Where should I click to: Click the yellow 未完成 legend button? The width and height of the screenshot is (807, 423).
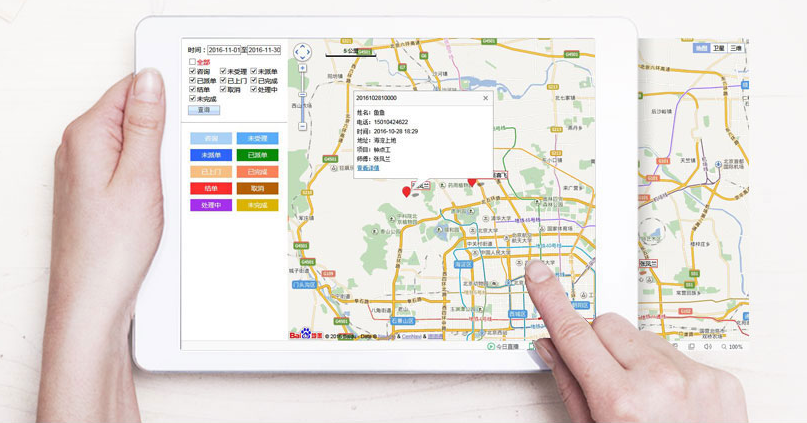click(x=257, y=205)
